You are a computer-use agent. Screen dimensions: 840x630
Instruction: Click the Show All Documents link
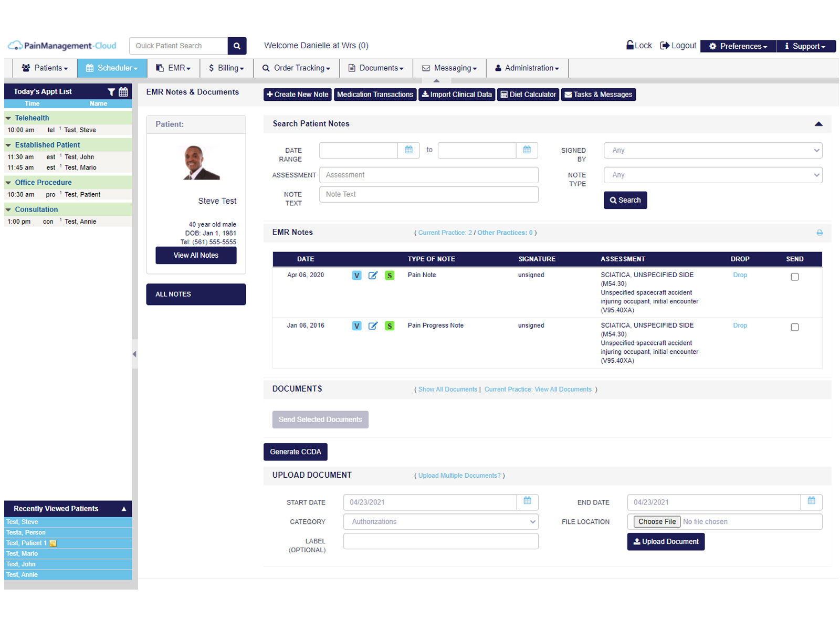[x=448, y=390]
